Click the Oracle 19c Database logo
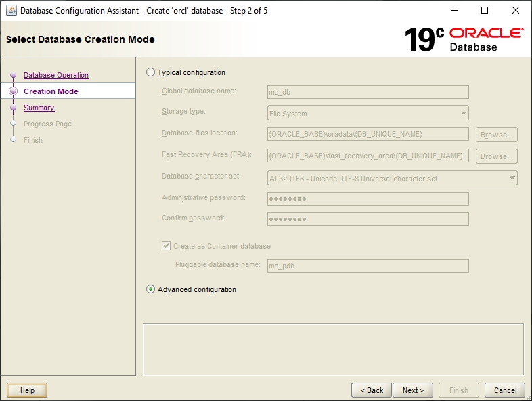 coord(464,40)
